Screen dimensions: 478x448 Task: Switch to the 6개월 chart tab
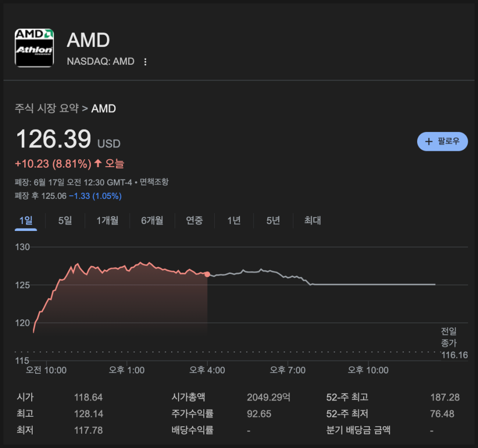152,221
